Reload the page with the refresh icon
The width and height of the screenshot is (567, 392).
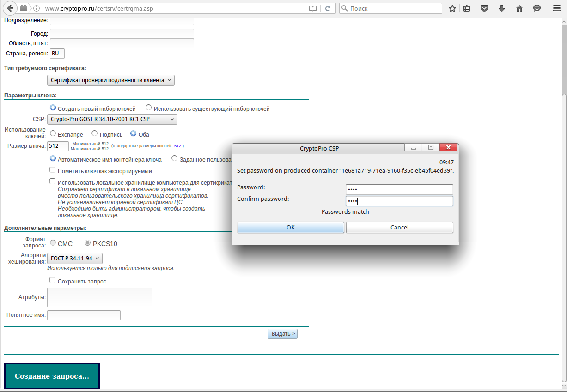pyautogui.click(x=328, y=8)
